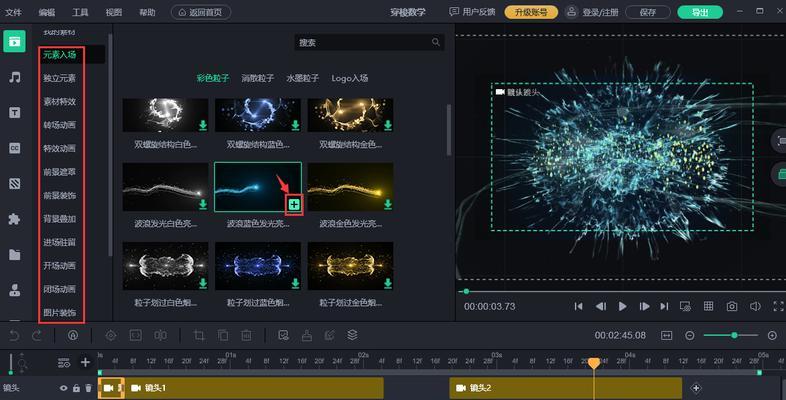Zoom out the timeline with minus button
The height and width of the screenshot is (400, 786).
point(690,335)
